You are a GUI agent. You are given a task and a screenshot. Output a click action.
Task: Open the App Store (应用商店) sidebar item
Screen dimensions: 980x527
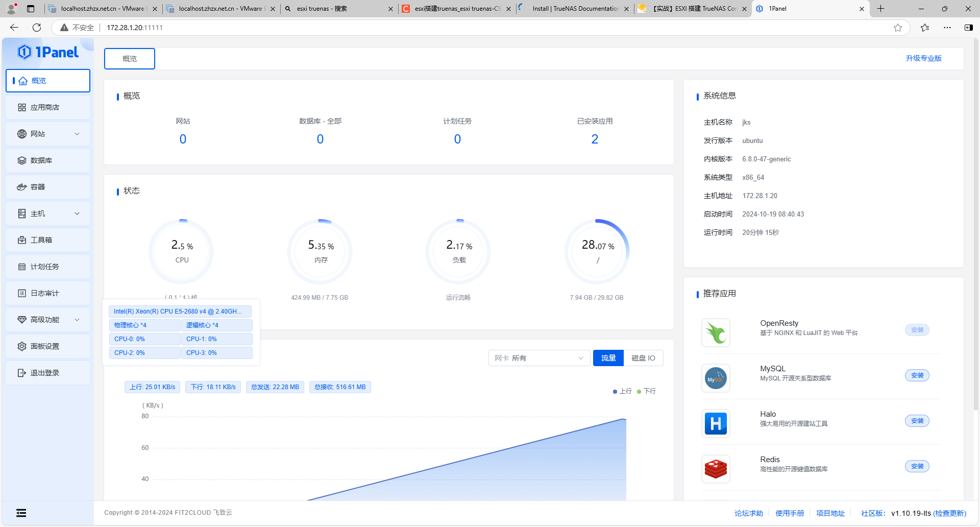pyautogui.click(x=45, y=107)
